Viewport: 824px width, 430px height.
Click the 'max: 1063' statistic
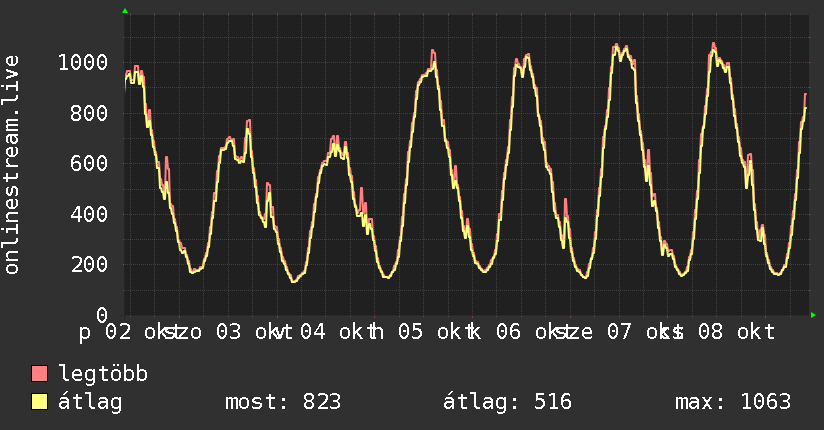pyautogui.click(x=733, y=402)
